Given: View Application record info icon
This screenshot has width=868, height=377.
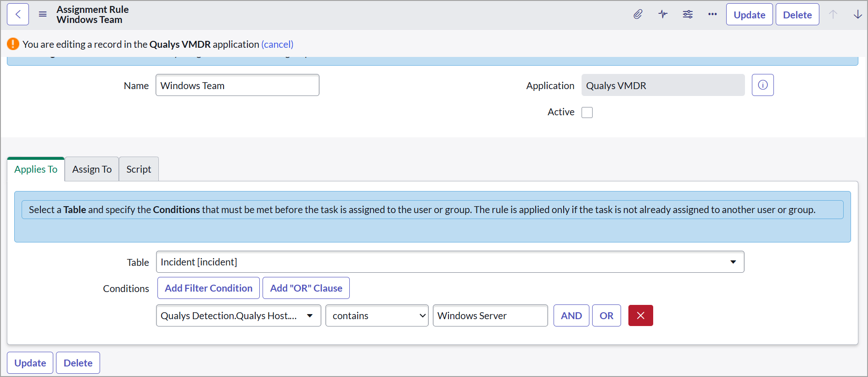Looking at the screenshot, I should (763, 85).
